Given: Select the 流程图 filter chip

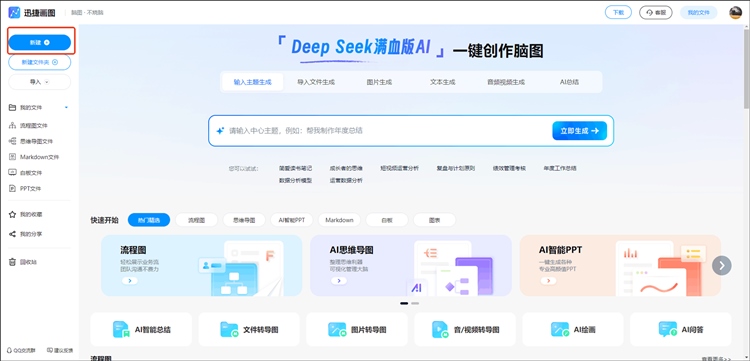Looking at the screenshot, I should (x=196, y=220).
